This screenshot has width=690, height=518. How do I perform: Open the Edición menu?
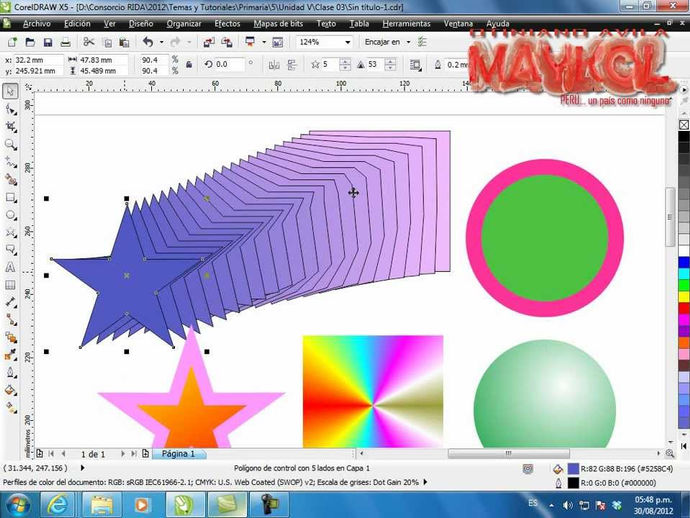[x=77, y=24]
